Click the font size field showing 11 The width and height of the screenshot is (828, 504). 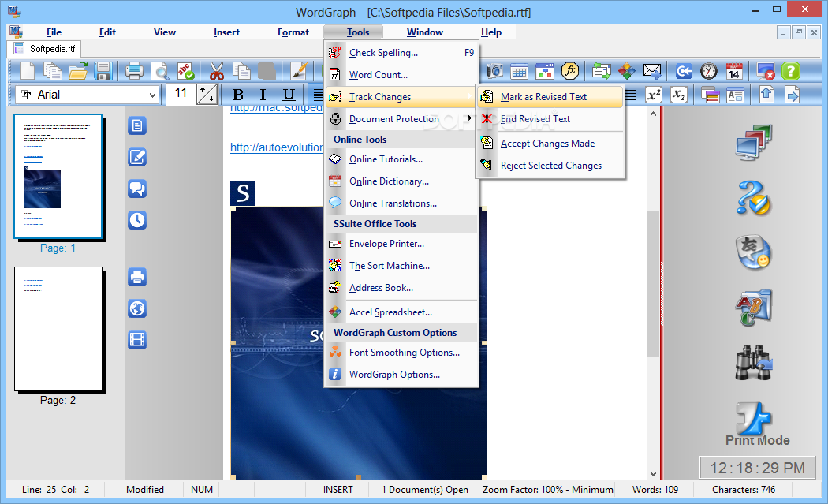(181, 94)
